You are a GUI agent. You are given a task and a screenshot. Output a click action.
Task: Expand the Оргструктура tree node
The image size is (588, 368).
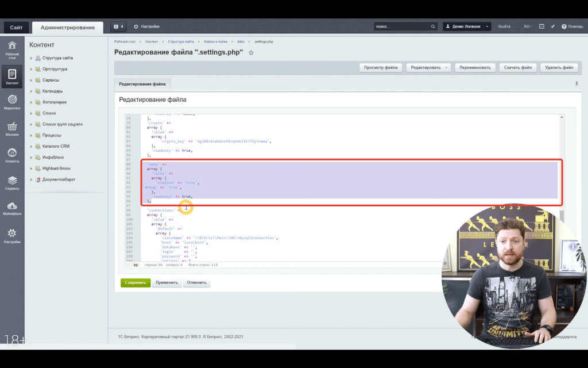coord(31,69)
